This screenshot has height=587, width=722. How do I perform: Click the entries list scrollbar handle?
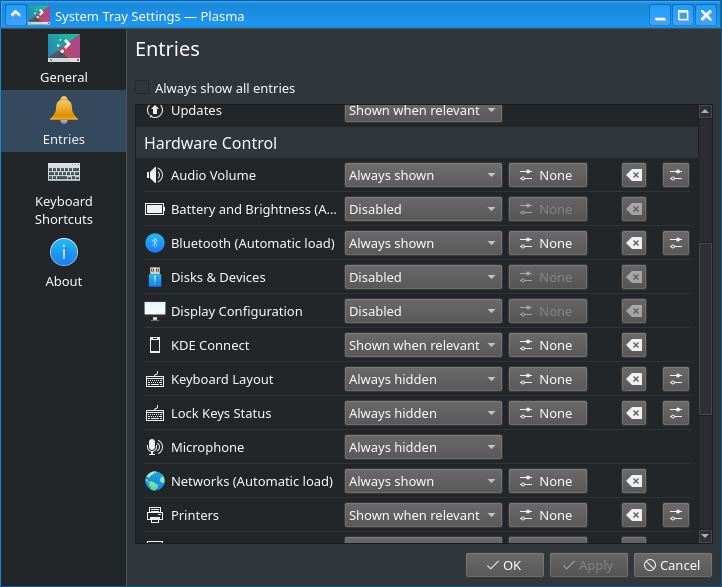(x=705, y=329)
